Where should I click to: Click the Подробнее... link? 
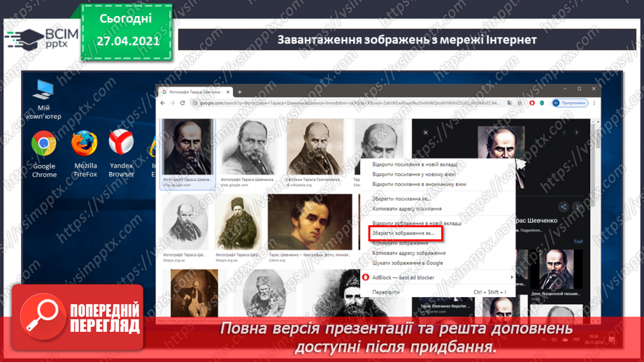[531, 231]
